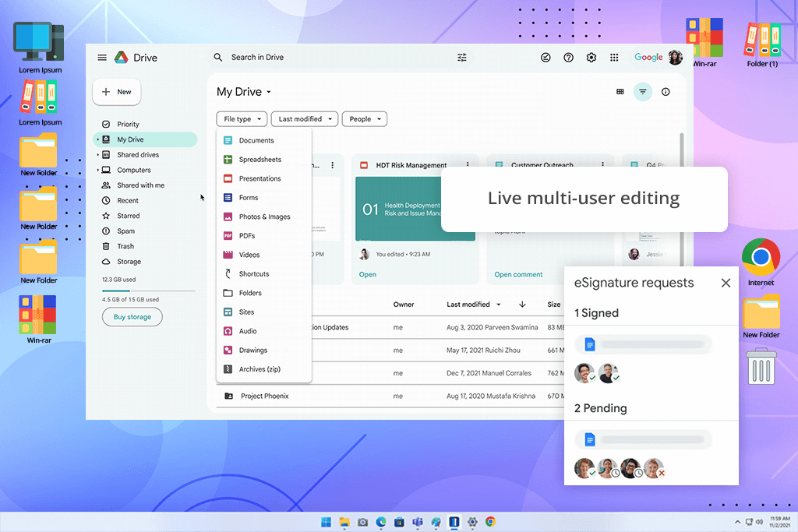The width and height of the screenshot is (798, 532).
Task: Click Open link under HDT Risk Management
Action: (368, 275)
